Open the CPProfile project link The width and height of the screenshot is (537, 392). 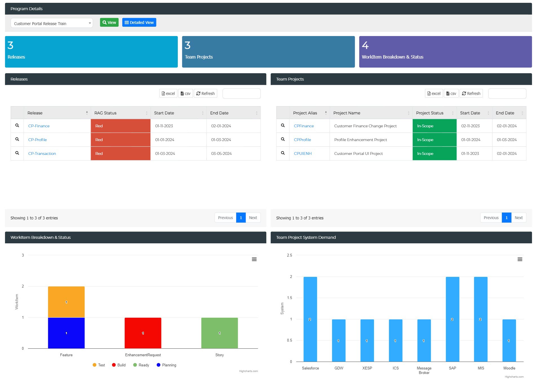click(x=302, y=140)
